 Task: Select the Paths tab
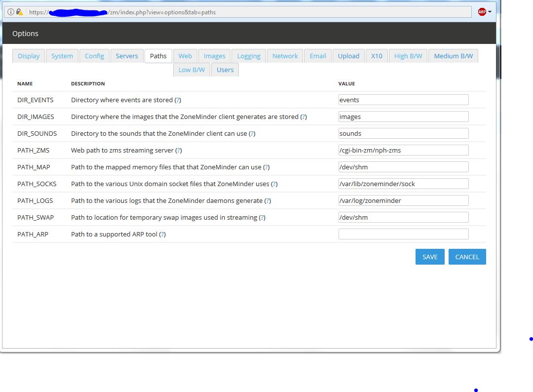click(158, 56)
